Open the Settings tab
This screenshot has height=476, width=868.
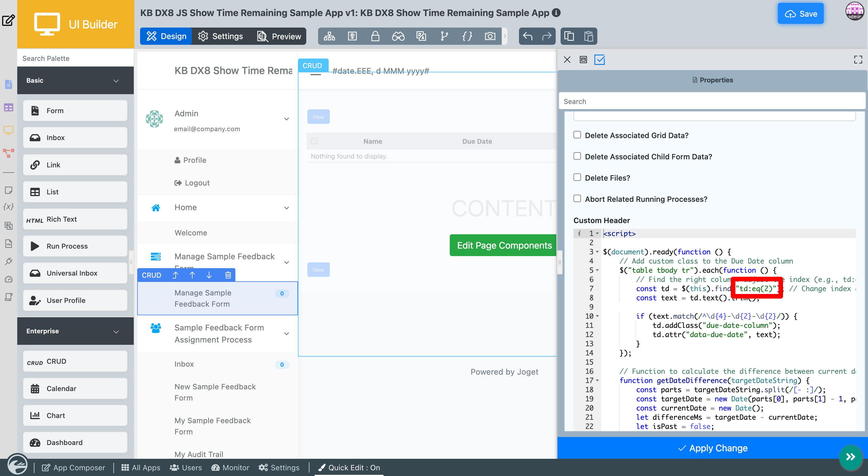click(220, 36)
